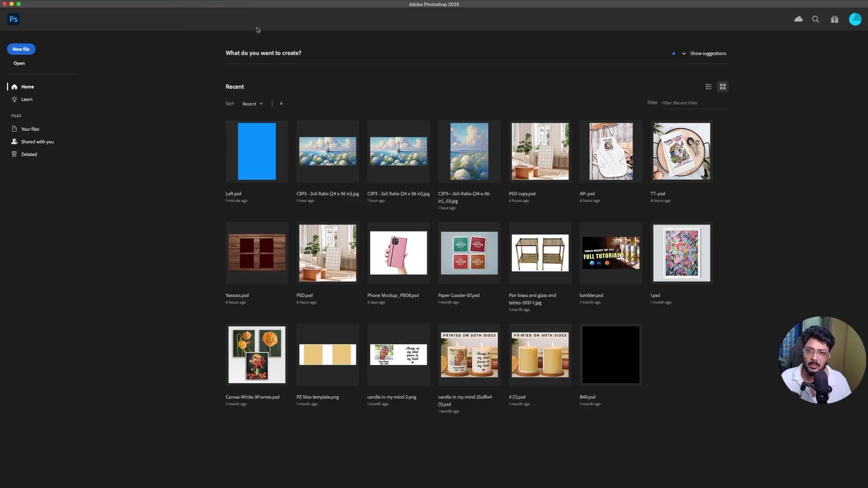The image size is (868, 488).
Task: Open the tumbler.psd recent file
Action: click(611, 253)
